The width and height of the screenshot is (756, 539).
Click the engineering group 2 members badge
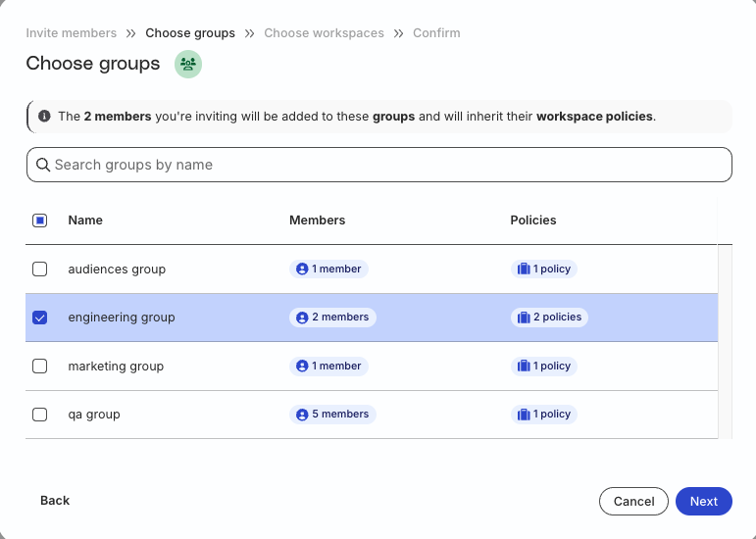332,318
